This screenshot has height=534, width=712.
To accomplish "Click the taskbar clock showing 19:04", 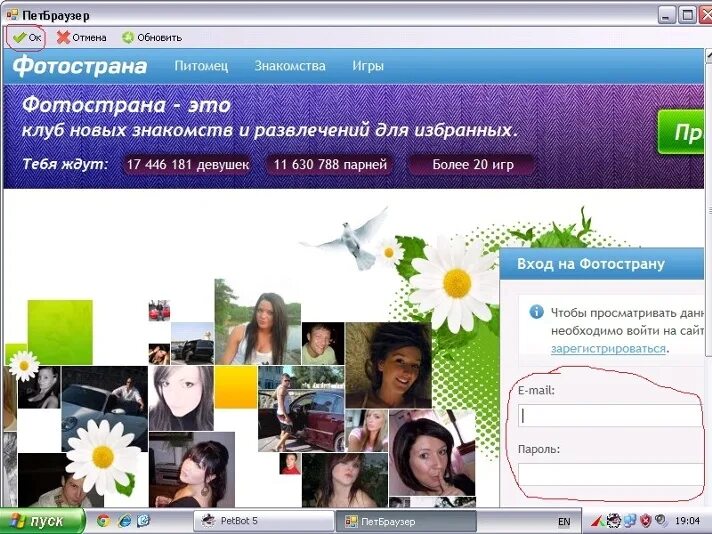I will tap(687, 521).
